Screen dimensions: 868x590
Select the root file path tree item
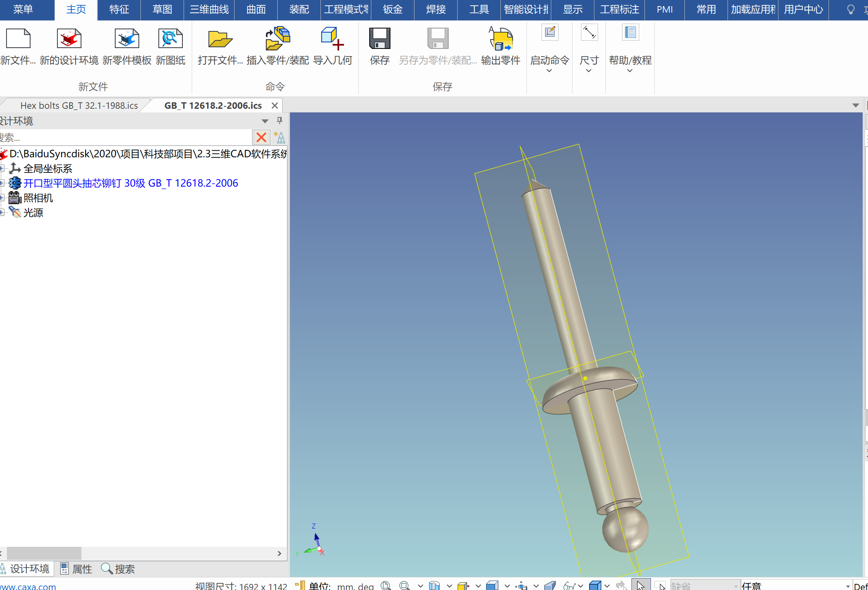(x=148, y=154)
